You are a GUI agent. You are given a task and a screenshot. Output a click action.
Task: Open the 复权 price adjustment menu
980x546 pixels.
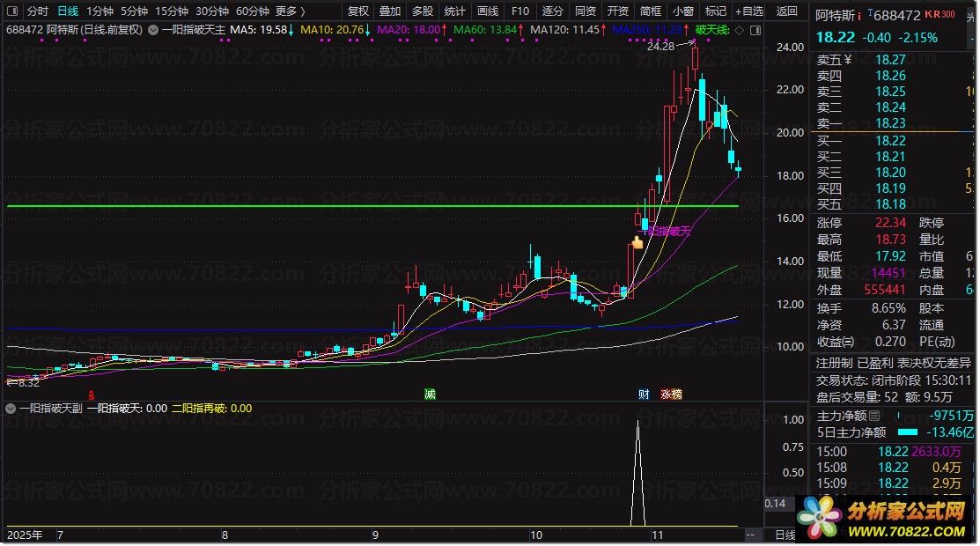[358, 11]
